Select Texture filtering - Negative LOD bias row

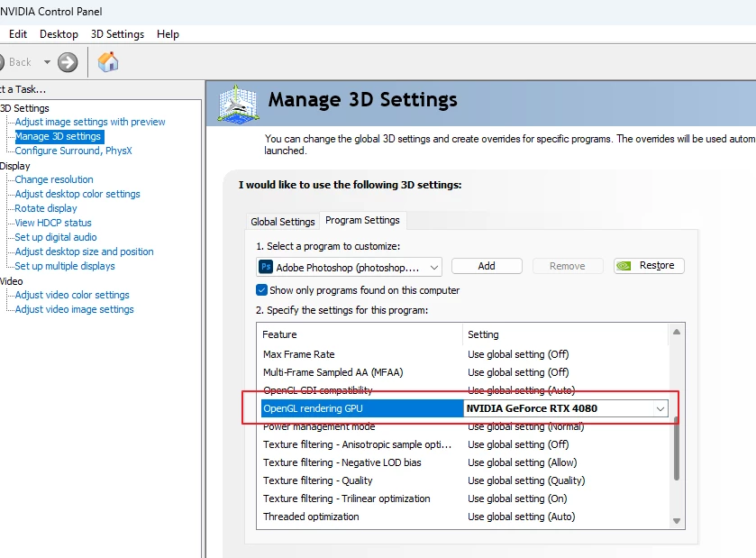[x=465, y=462]
